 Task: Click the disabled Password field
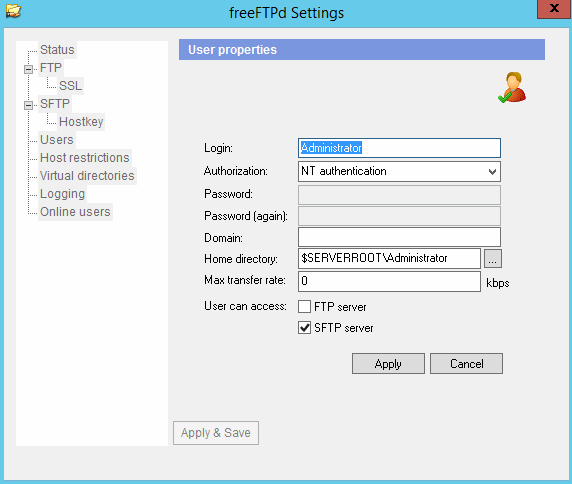(x=399, y=195)
